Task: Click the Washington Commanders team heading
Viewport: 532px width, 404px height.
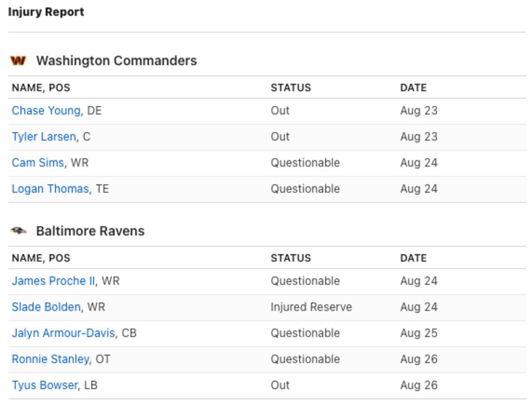Action: (x=117, y=61)
